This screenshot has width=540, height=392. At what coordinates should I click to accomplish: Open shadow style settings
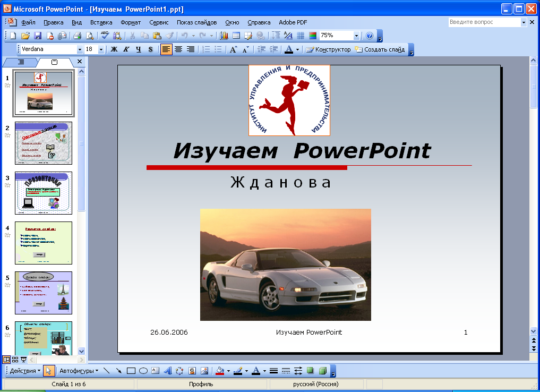click(310, 371)
